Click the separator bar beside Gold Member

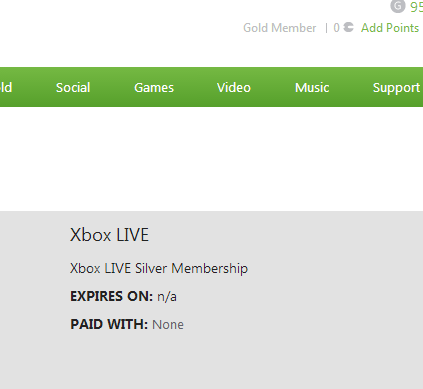(x=326, y=28)
